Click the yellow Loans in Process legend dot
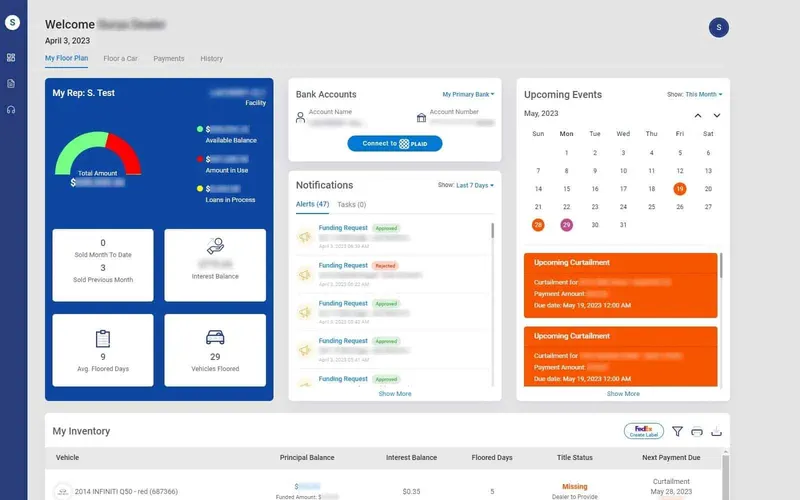The height and width of the screenshot is (500, 800). coord(200,188)
